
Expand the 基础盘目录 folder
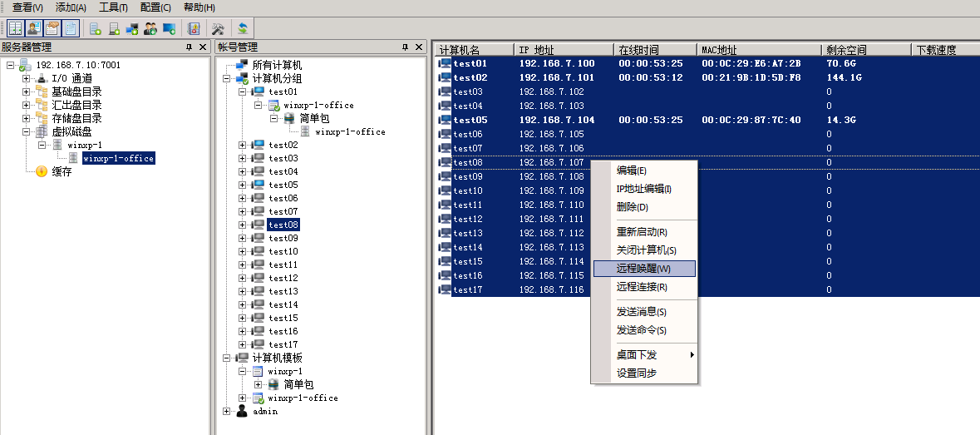(27, 91)
